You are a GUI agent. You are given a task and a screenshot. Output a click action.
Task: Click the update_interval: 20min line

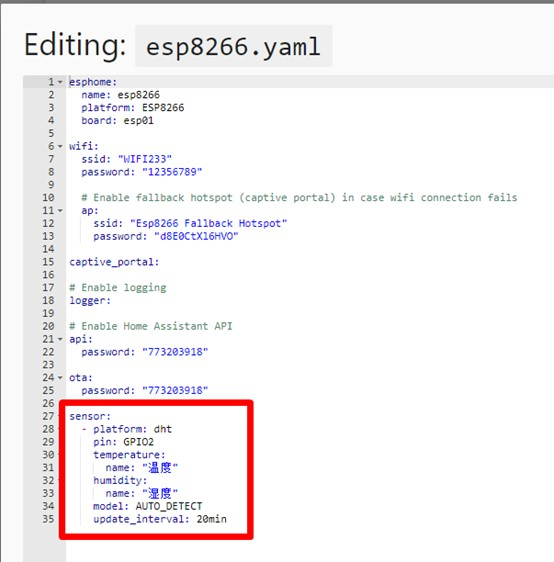pyautogui.click(x=160, y=519)
